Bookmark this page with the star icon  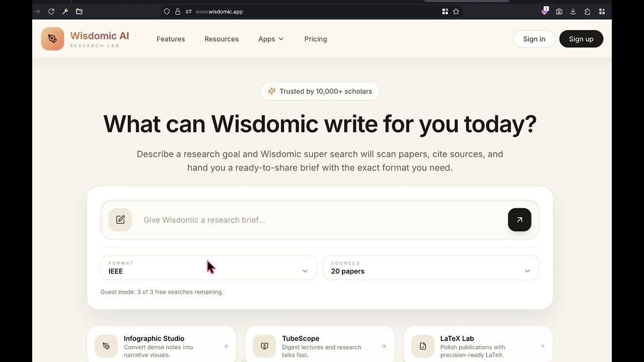(456, 11)
